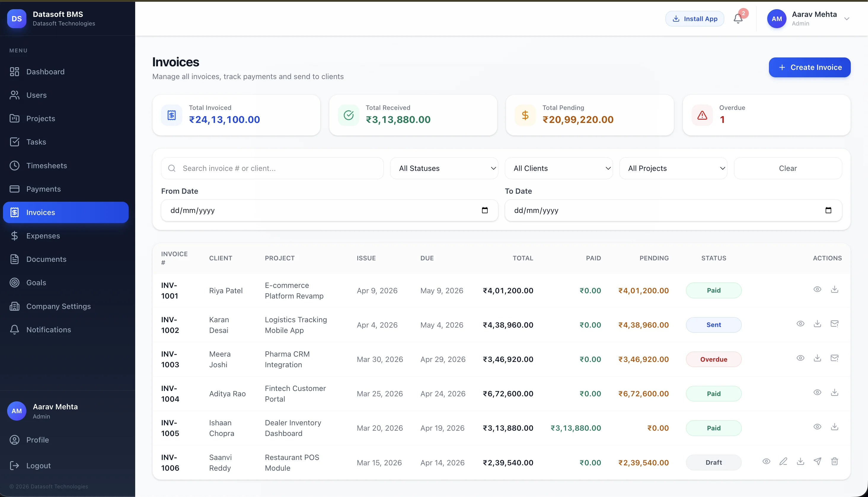Open the All Statuses dropdown
Screen dimensions: 868x497
click(444, 168)
